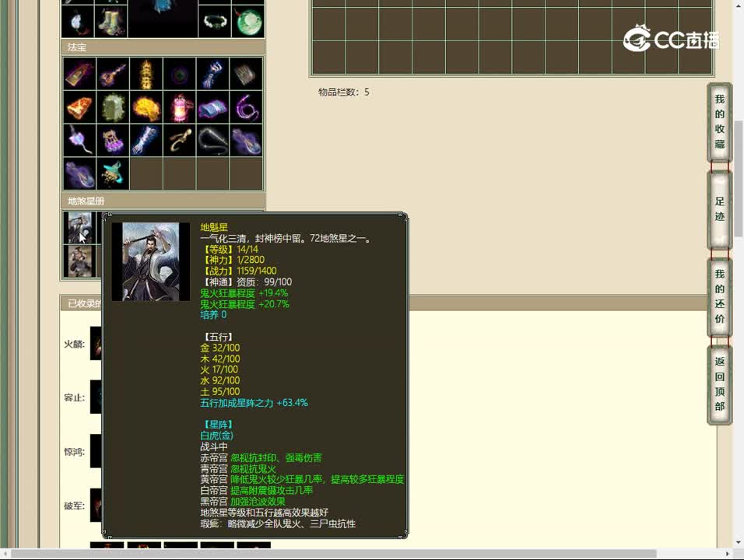Select the second 地煞星 card below the first
Viewport: 744px width, 560px height.
[x=79, y=261]
